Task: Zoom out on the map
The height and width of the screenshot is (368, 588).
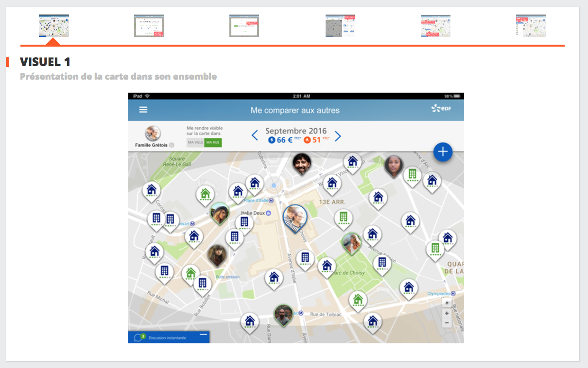Action: point(447,323)
